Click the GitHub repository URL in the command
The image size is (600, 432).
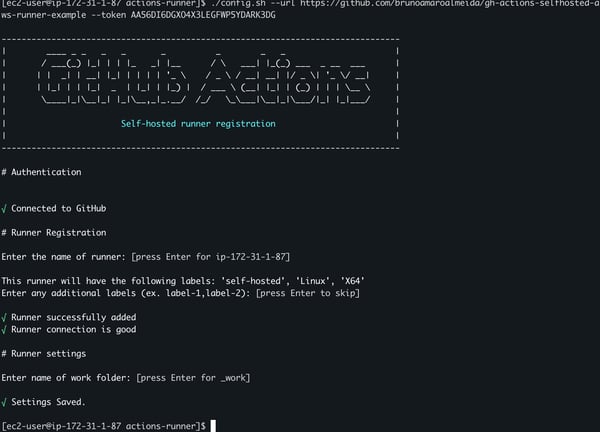[x=440, y=4]
